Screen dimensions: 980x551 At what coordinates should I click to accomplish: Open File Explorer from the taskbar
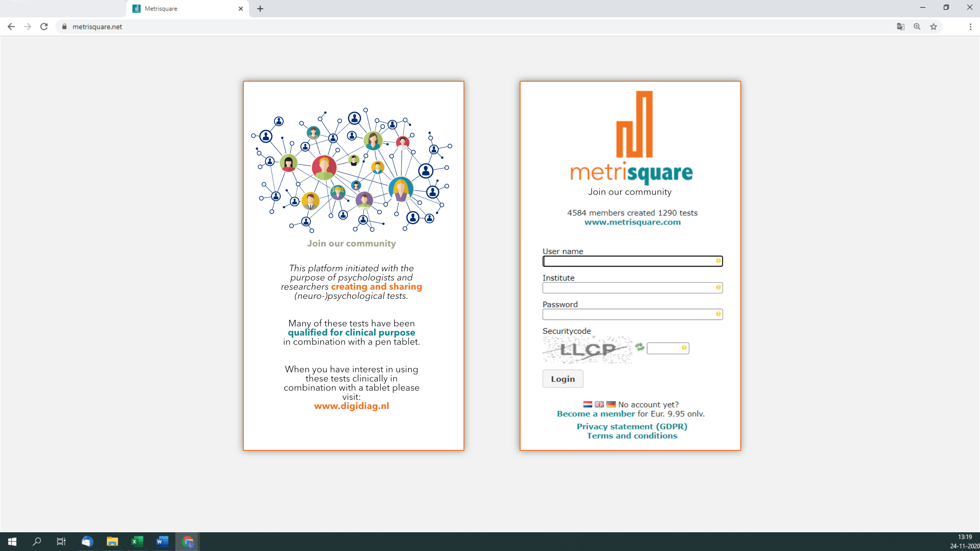(112, 541)
